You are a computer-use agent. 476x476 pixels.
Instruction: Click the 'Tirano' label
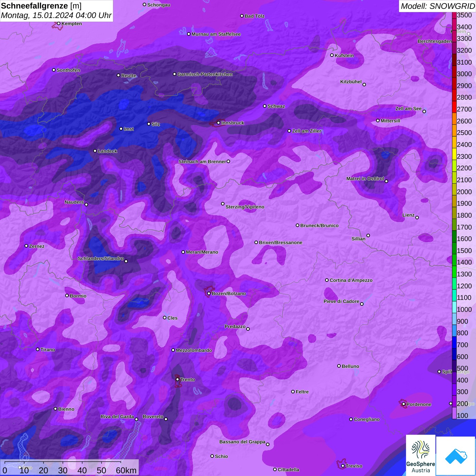(x=48, y=350)
